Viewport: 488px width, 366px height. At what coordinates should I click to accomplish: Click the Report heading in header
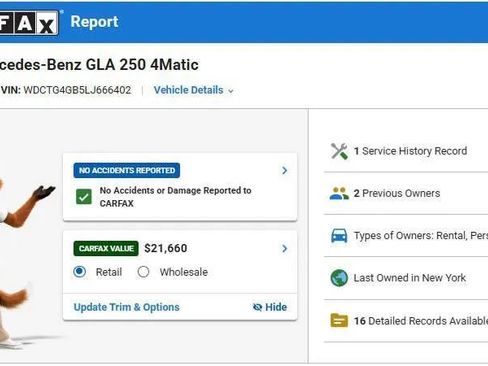click(95, 22)
